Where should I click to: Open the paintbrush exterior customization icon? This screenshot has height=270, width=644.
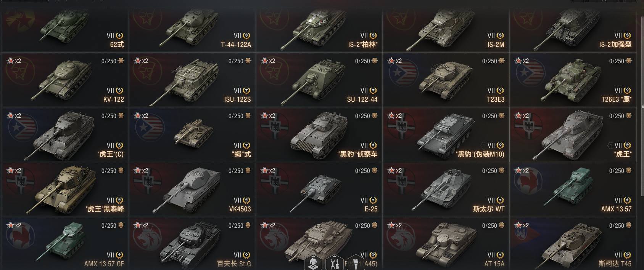tap(356, 263)
